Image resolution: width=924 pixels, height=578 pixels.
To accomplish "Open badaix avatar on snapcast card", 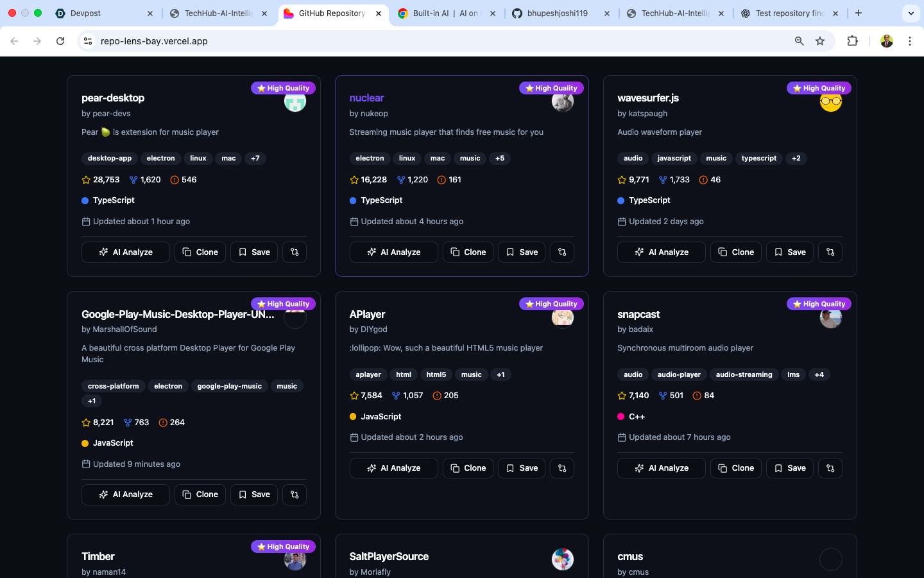I will tap(831, 317).
